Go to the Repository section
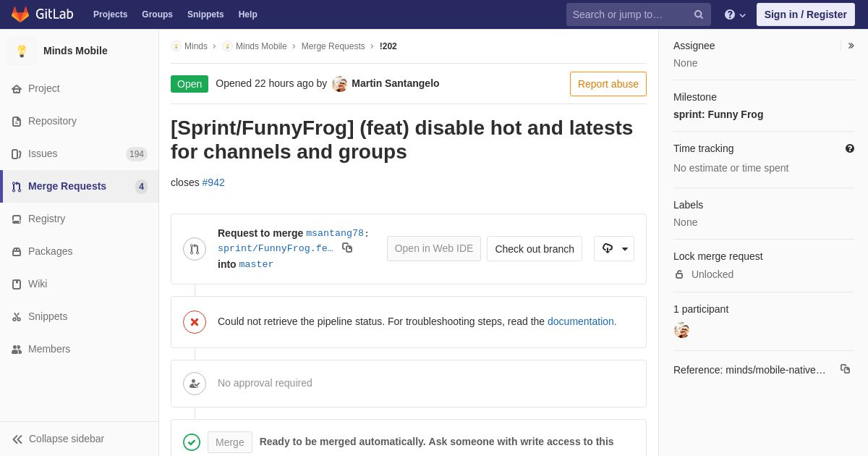 click(x=52, y=121)
